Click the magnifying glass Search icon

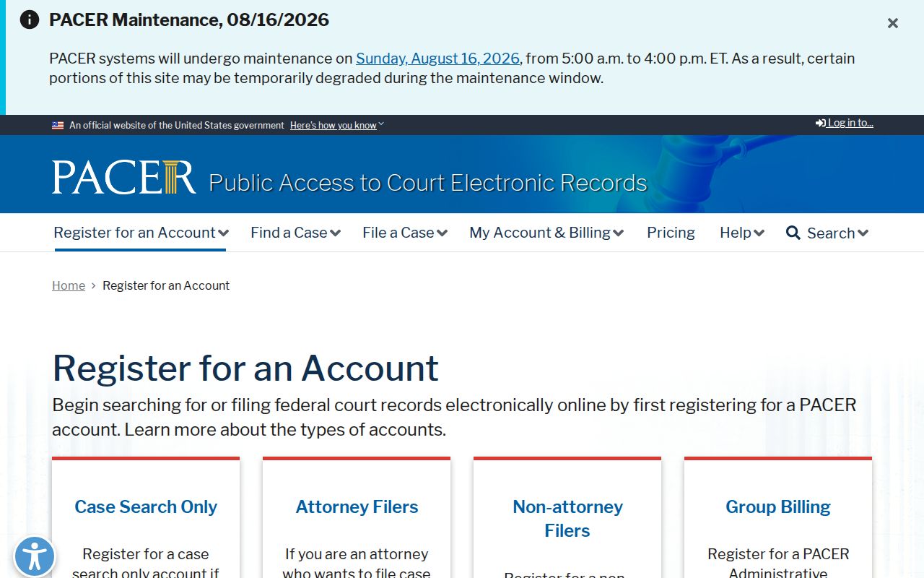[793, 233]
